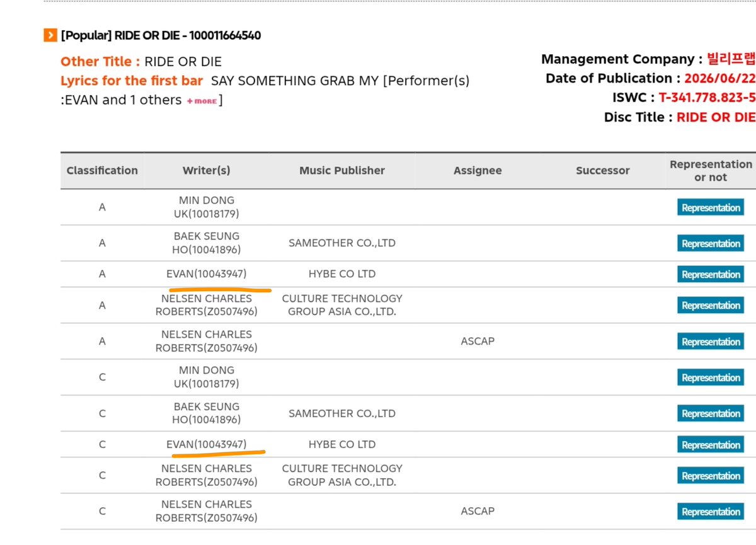Viewport: 756px width, 545px height.
Task: Click Representation button for MIN DONG UK classification A
Action: 711,207
